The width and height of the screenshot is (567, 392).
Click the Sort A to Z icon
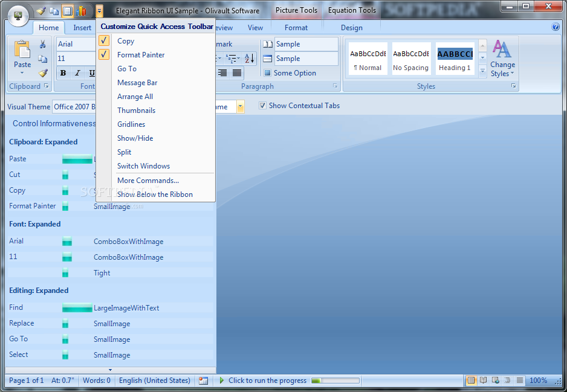click(x=250, y=58)
